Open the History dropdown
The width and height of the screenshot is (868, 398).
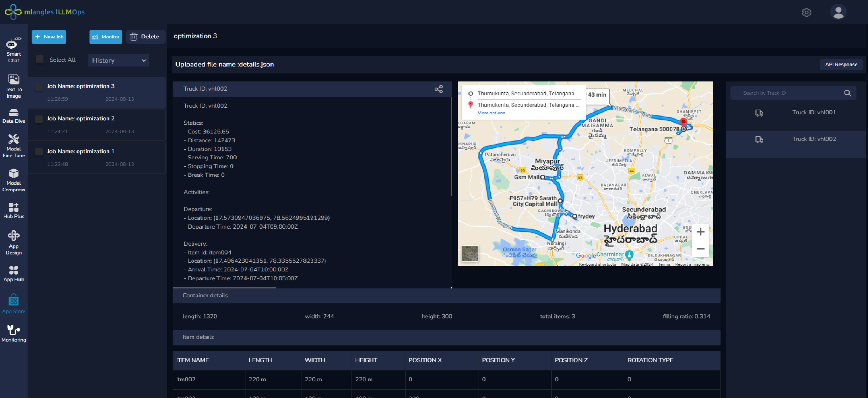tap(119, 60)
